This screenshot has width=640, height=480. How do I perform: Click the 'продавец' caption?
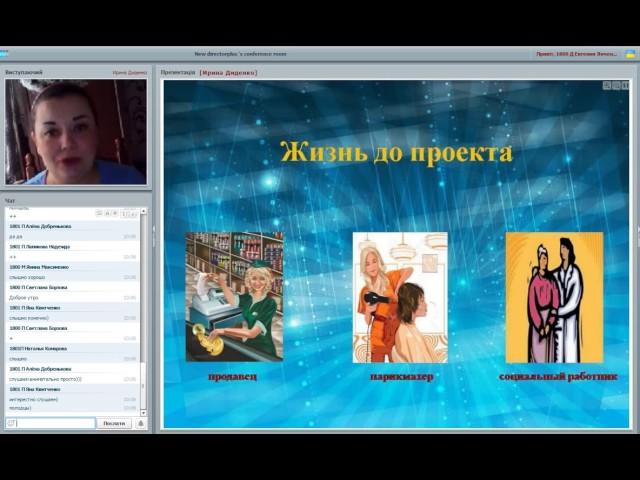tap(233, 376)
